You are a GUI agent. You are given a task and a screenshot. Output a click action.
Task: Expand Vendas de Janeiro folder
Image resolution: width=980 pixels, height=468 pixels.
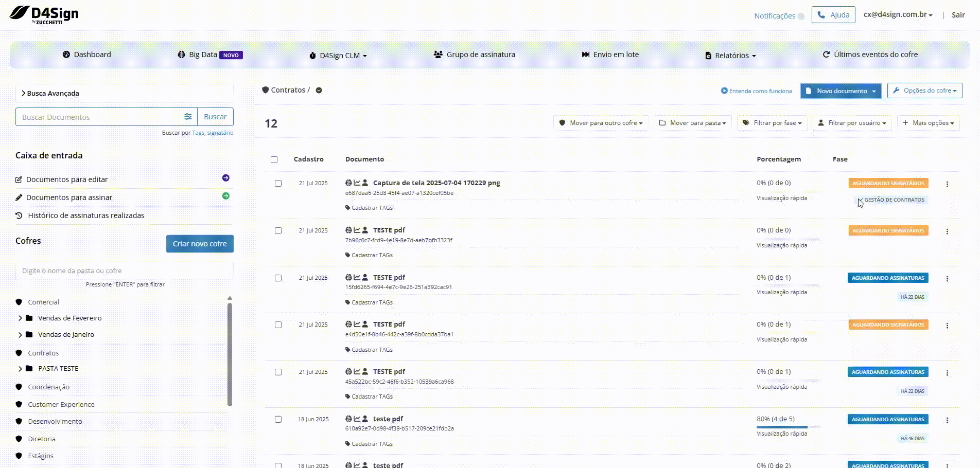(20, 335)
